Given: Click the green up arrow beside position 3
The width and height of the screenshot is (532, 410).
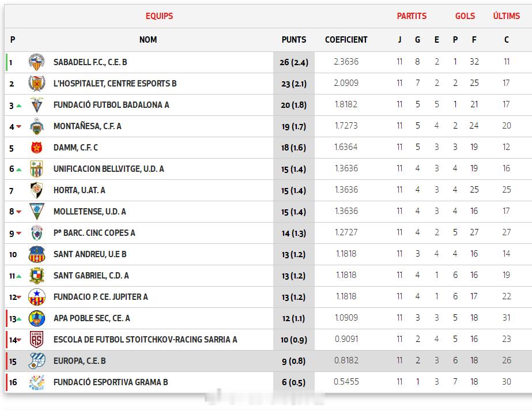Looking at the screenshot, I should (x=19, y=106).
